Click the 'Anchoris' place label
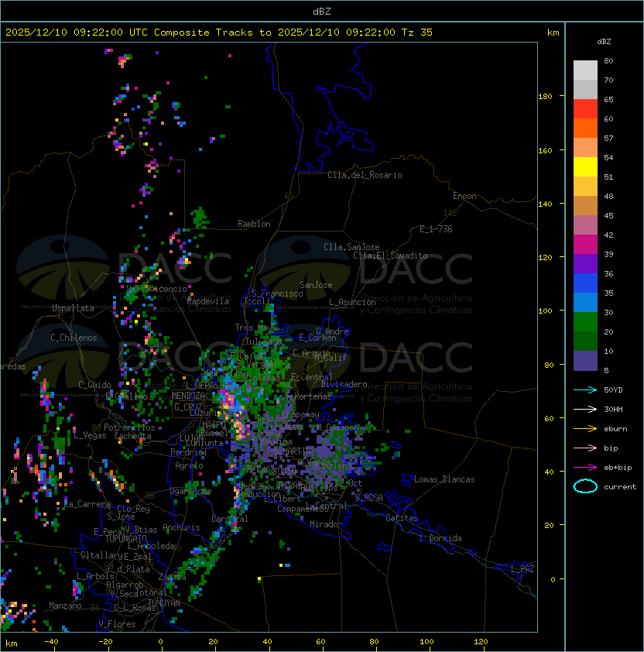The height and width of the screenshot is (652, 644). pyautogui.click(x=181, y=527)
